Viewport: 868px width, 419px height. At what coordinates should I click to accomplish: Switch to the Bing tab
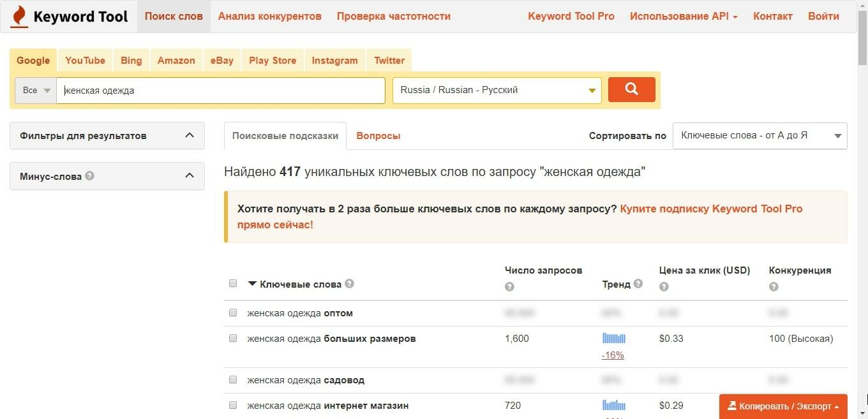click(131, 61)
